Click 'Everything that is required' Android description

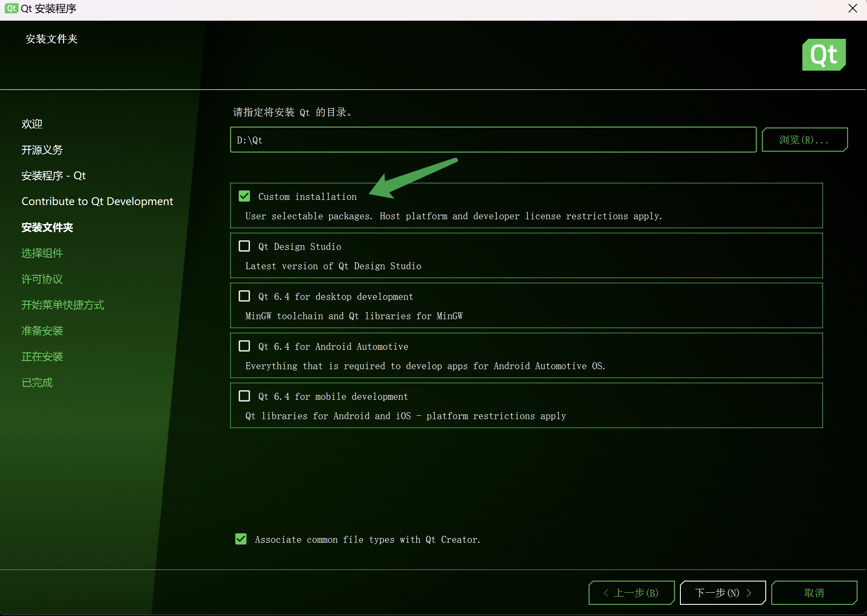pyautogui.click(x=425, y=366)
